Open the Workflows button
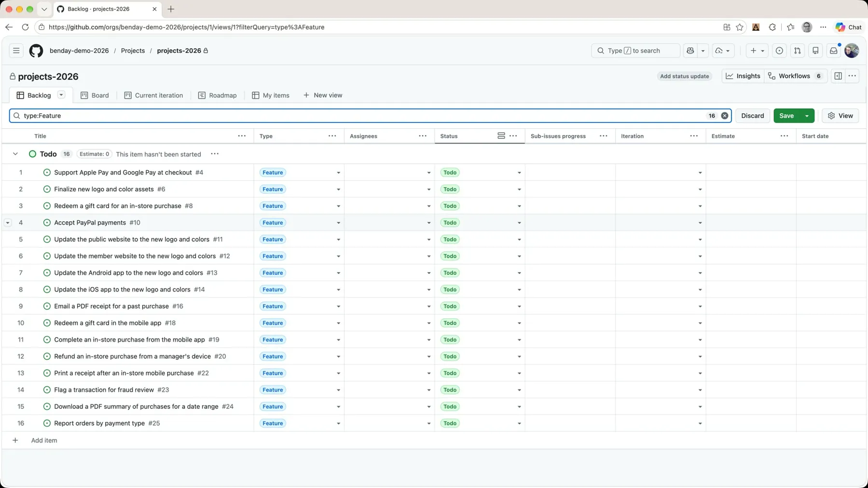The width and height of the screenshot is (868, 488). [795, 76]
